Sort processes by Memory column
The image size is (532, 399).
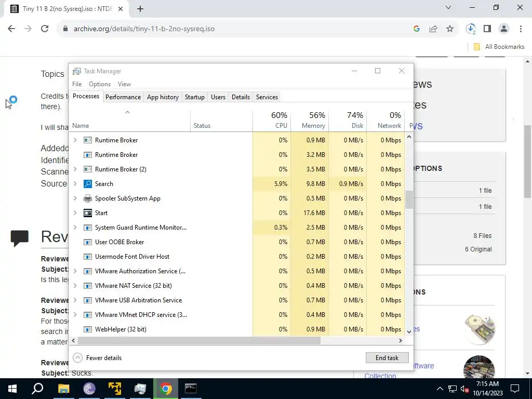point(310,121)
